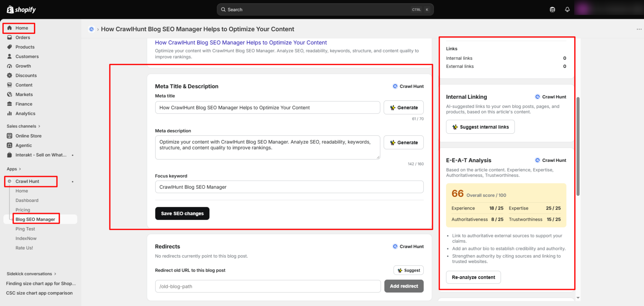Image resolution: width=644 pixels, height=306 pixels.
Task: Click Suggest for redirect URL
Action: click(409, 270)
